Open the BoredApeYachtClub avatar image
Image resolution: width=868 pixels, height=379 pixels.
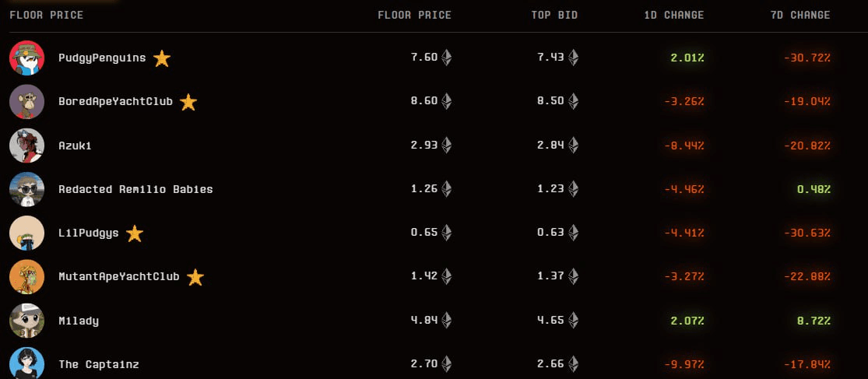click(26, 102)
